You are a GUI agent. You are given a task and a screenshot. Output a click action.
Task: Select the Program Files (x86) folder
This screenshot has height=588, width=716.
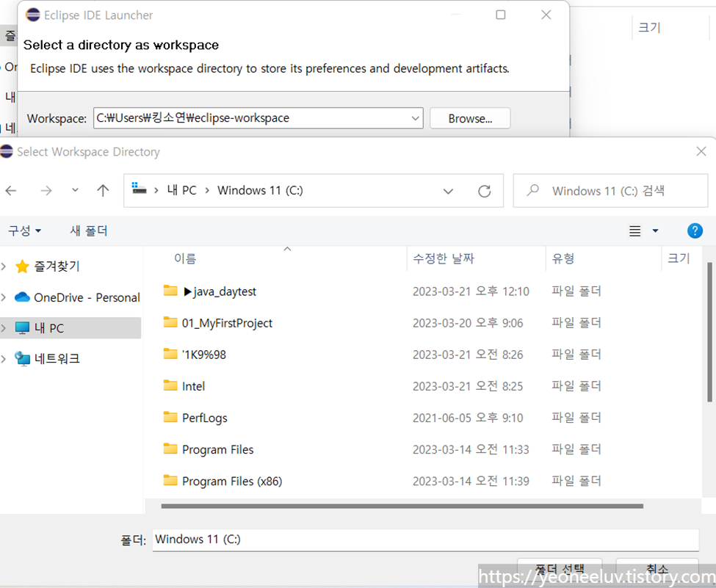(232, 481)
